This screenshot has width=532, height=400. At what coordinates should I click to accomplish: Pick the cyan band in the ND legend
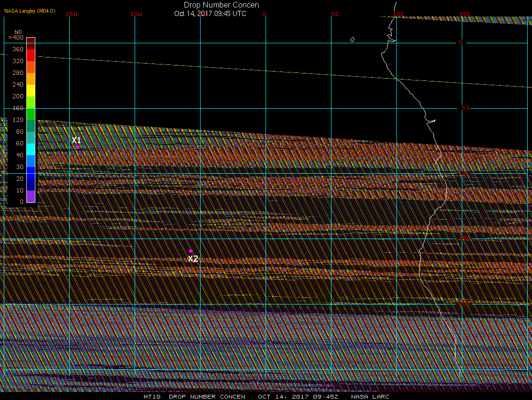coord(31,149)
